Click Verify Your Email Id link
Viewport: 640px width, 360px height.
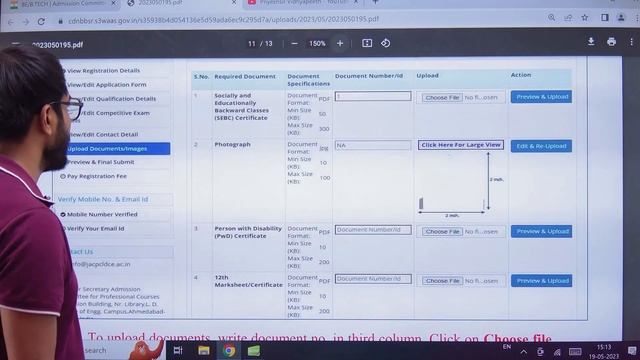coord(95,229)
